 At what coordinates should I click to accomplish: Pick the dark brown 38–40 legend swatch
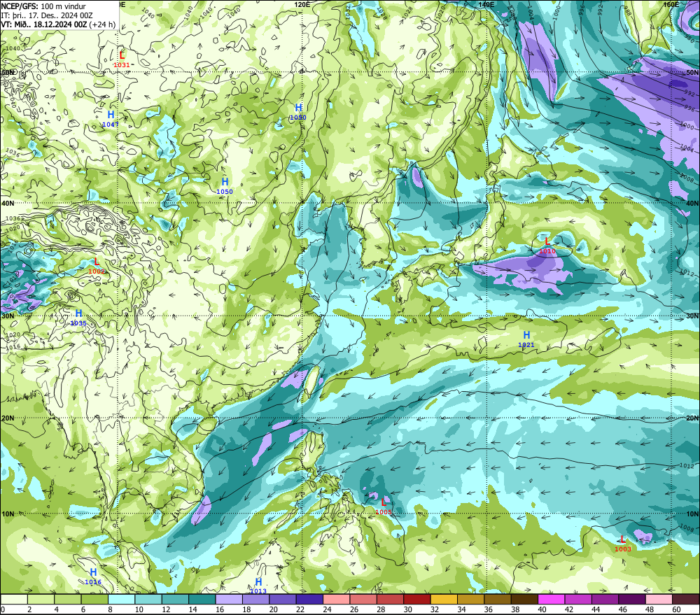524,599
